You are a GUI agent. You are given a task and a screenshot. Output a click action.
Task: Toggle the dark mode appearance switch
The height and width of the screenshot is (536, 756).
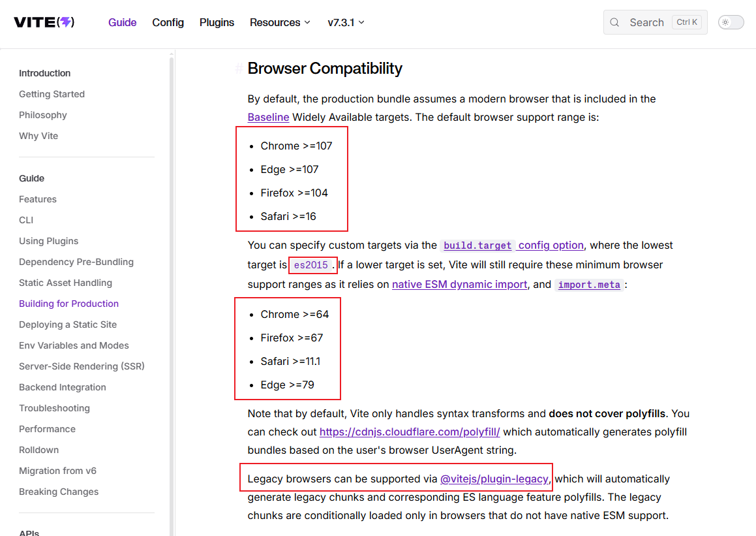(x=731, y=22)
